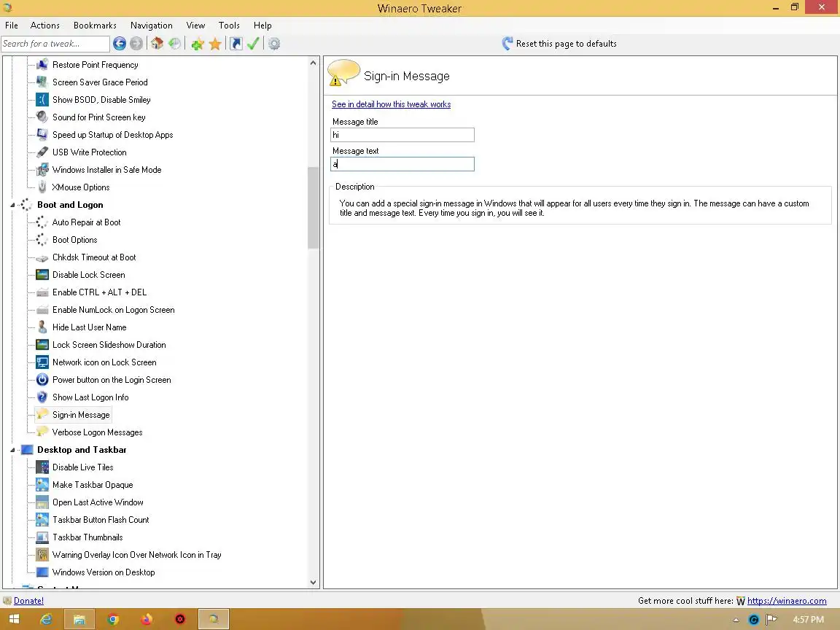Click the Show Last Logon Info shield icon
The image size is (840, 630).
[x=42, y=397]
